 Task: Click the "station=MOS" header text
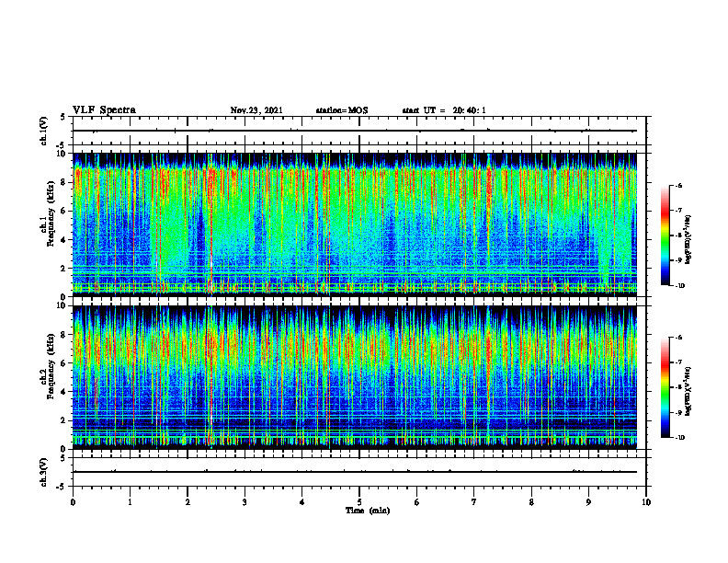pos(342,110)
